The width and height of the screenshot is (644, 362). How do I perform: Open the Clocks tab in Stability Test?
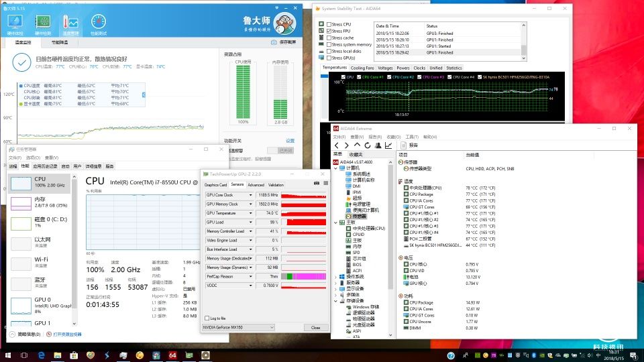(x=419, y=68)
